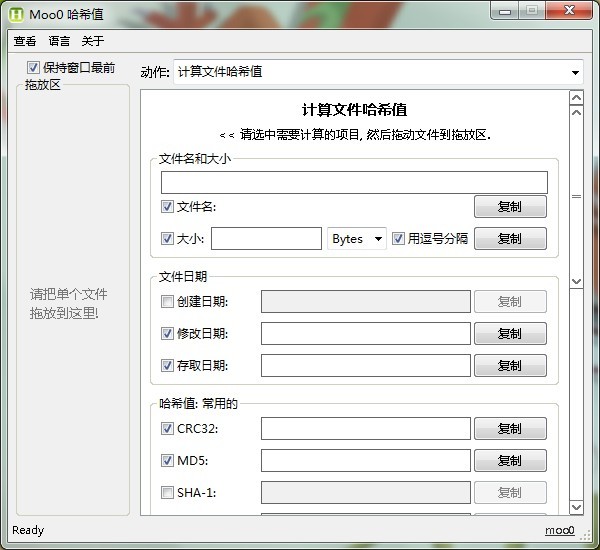Uncheck the CRC32 checkbox
This screenshot has height=550, width=600.
pos(167,429)
